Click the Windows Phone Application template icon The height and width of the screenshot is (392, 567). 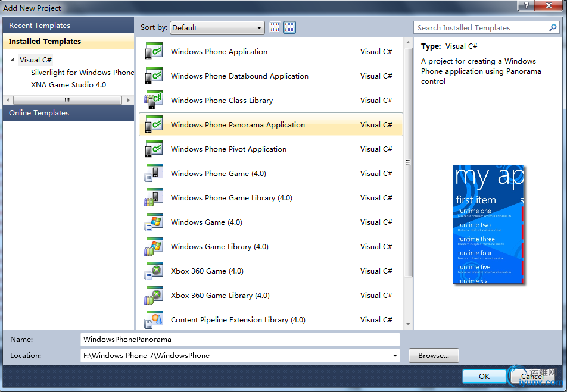coord(154,51)
